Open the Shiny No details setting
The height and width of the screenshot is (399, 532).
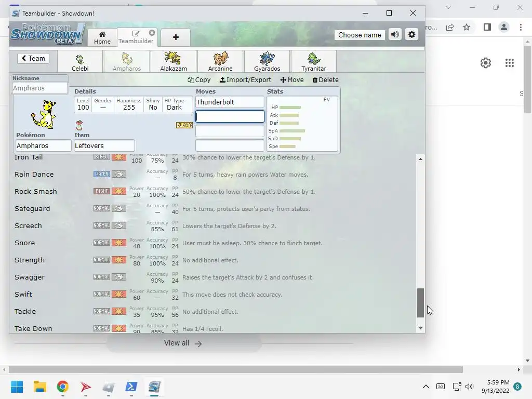coord(153,104)
